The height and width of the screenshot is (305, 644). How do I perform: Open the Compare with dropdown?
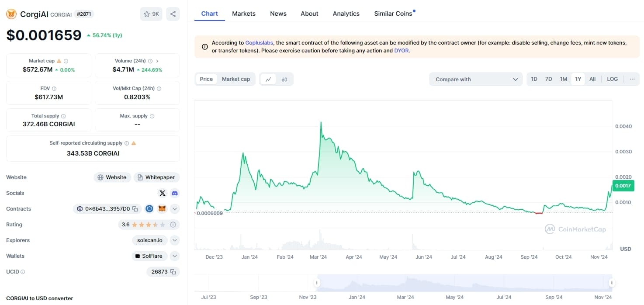coord(476,79)
